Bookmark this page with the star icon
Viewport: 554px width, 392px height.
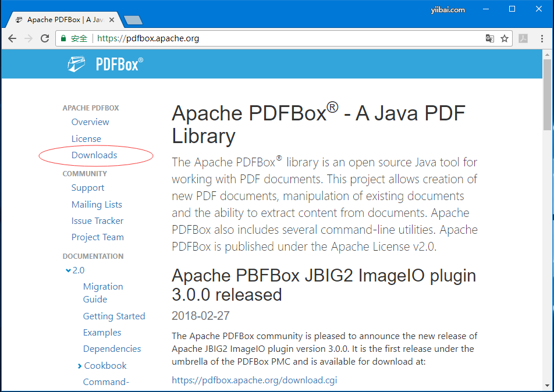pyautogui.click(x=505, y=38)
